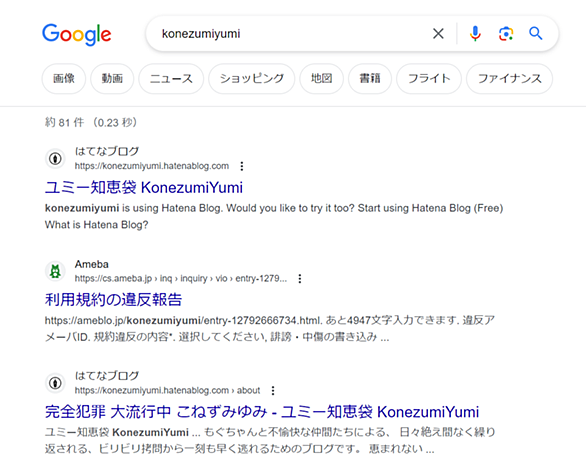This screenshot has height=462, width=586.
Task: Select the ショッピング filter tab
Action: point(252,78)
